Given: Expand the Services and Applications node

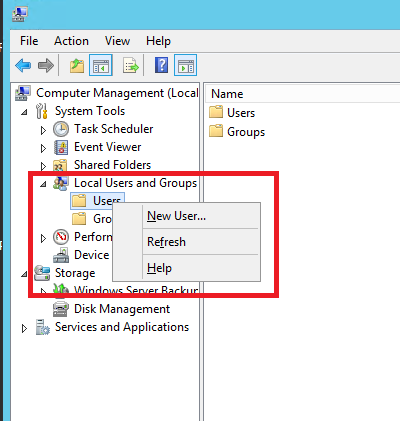Looking at the screenshot, I should (x=24, y=328).
